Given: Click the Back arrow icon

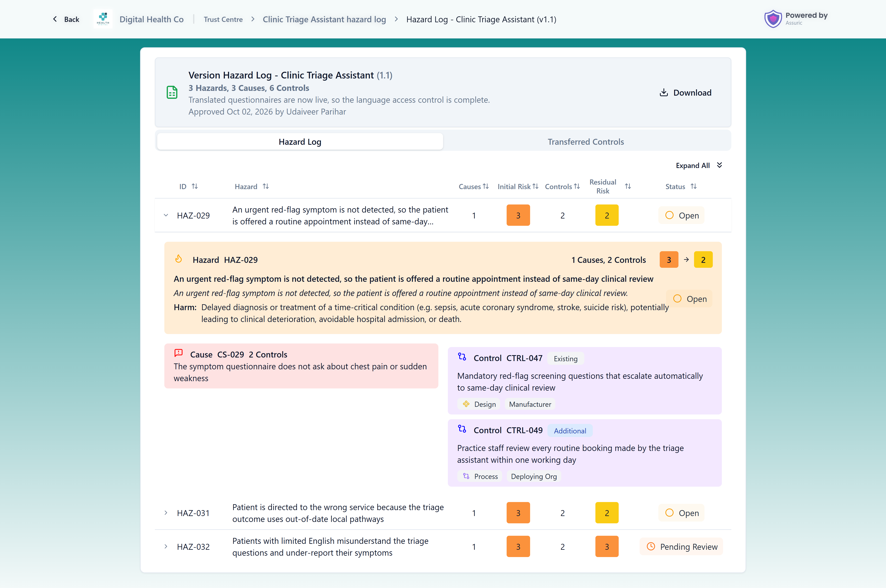Looking at the screenshot, I should pos(55,19).
